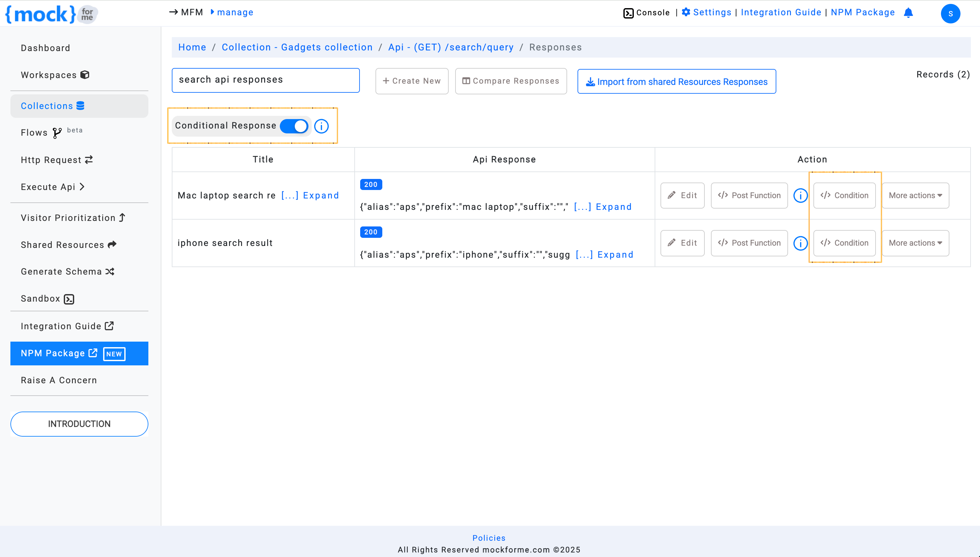This screenshot has height=557, width=980.
Task: Click sidebar Integration Guide external-link icon
Action: coord(109,326)
